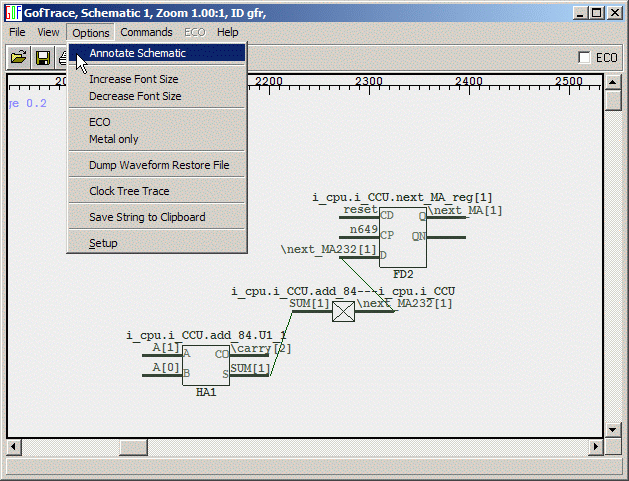Open the Setup menu entry
This screenshot has width=629, height=481.
103,243
